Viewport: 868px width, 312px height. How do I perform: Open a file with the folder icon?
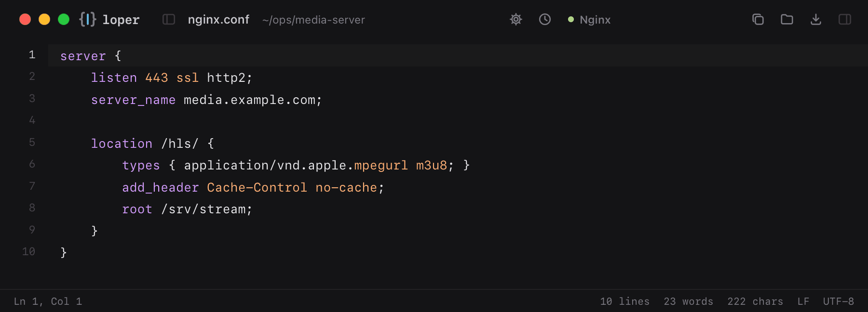pyautogui.click(x=787, y=19)
